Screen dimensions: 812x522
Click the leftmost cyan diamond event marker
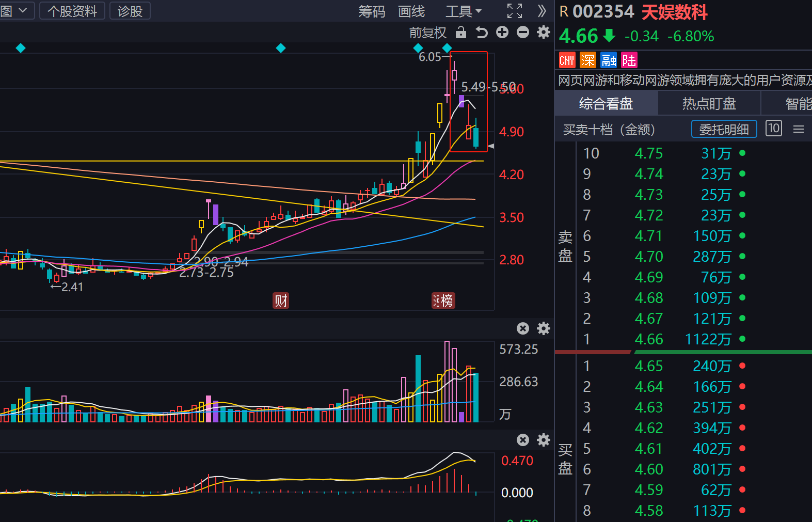tap(21, 48)
